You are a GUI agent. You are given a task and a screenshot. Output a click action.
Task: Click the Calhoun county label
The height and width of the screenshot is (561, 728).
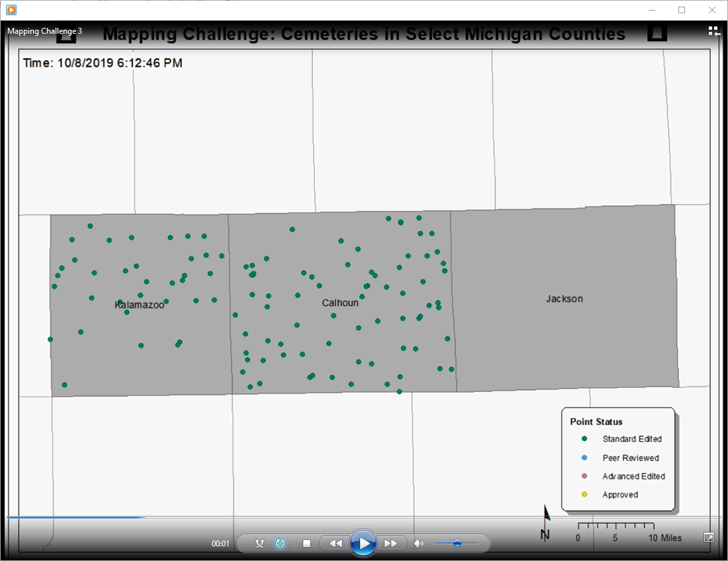coord(340,303)
